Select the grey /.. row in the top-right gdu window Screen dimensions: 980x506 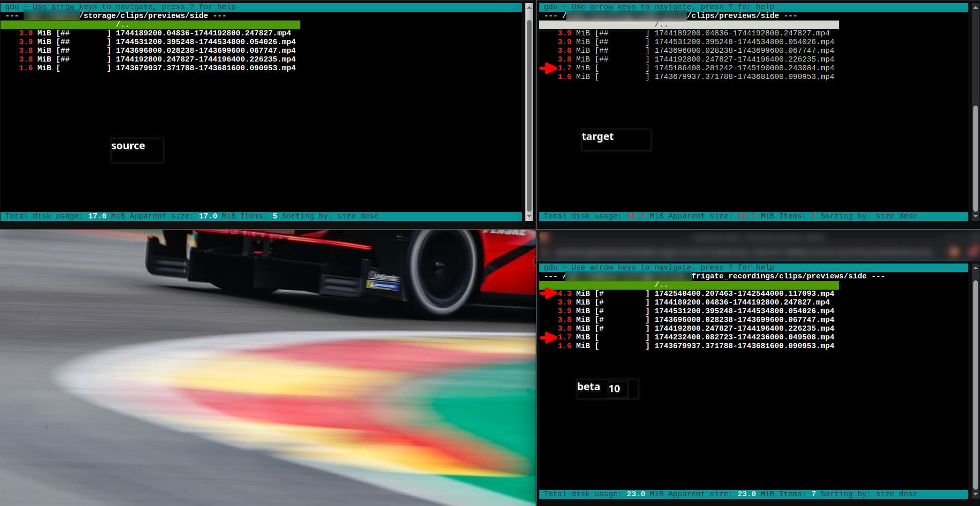click(689, 24)
